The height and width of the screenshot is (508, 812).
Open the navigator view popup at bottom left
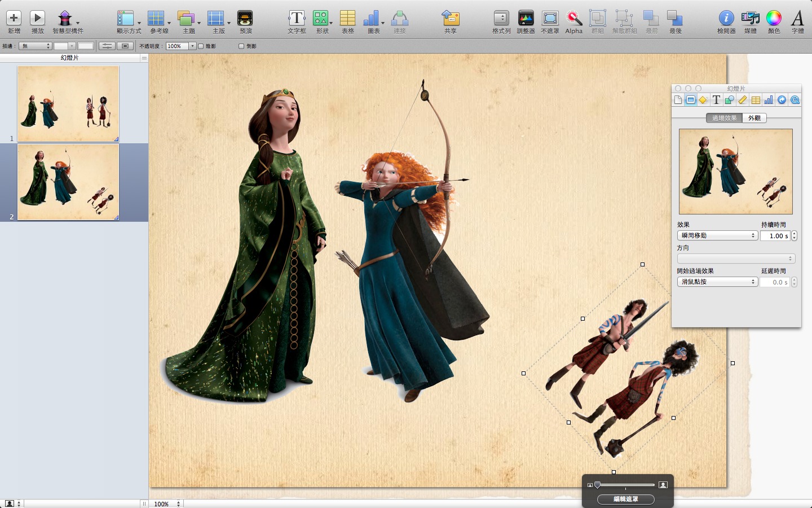tap(12, 503)
